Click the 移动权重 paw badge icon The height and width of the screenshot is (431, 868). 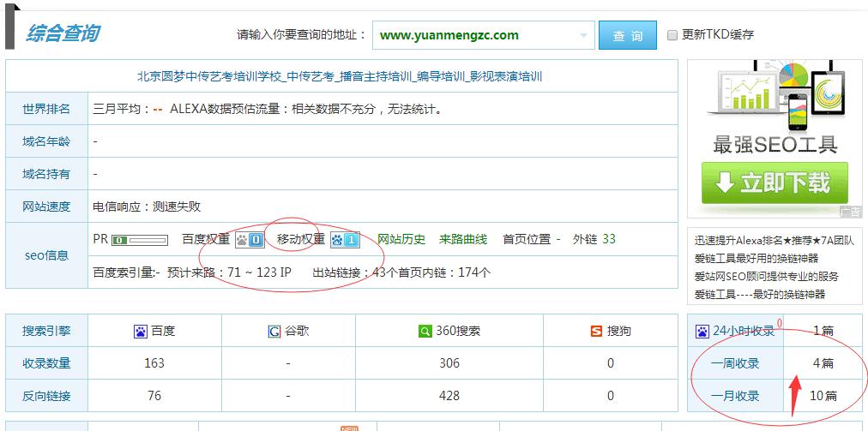pos(345,240)
